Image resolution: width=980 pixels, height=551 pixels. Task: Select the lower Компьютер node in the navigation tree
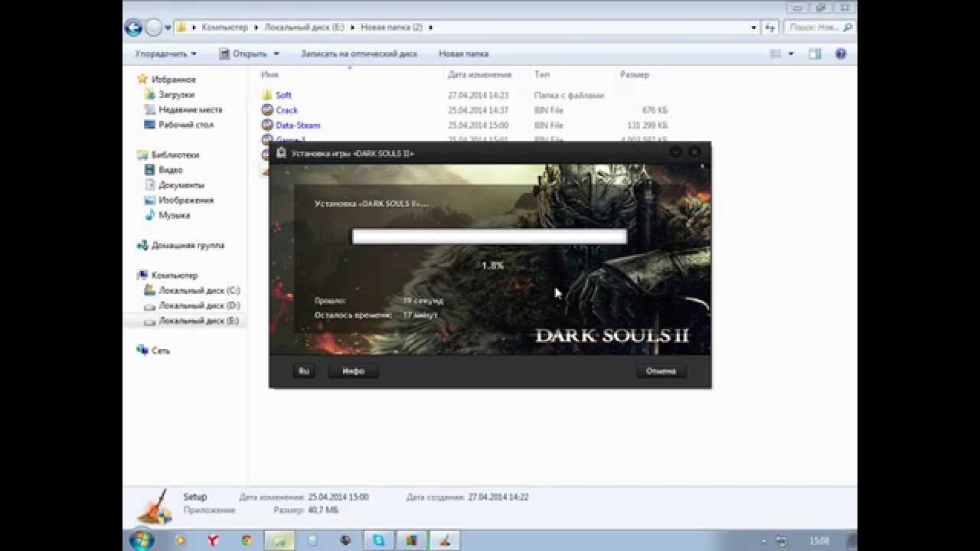pos(174,275)
